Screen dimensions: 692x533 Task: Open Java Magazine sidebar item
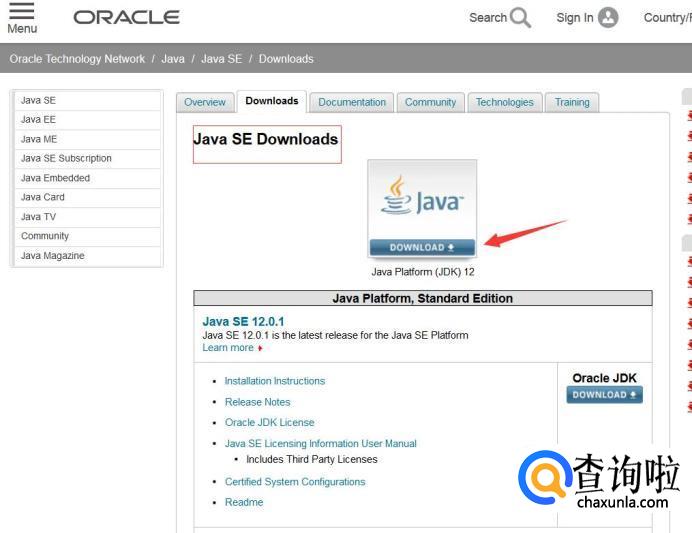(87, 256)
